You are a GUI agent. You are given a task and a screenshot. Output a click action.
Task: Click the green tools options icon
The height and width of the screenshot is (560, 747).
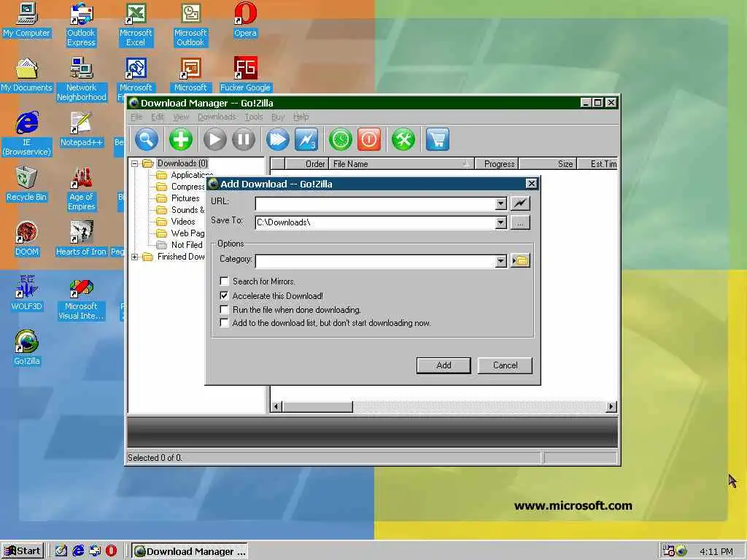[403, 139]
